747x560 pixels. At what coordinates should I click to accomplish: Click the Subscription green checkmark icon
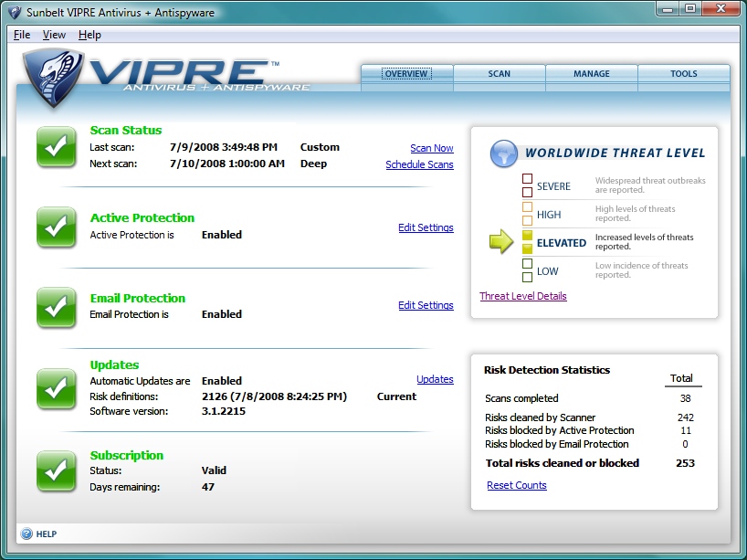[57, 471]
